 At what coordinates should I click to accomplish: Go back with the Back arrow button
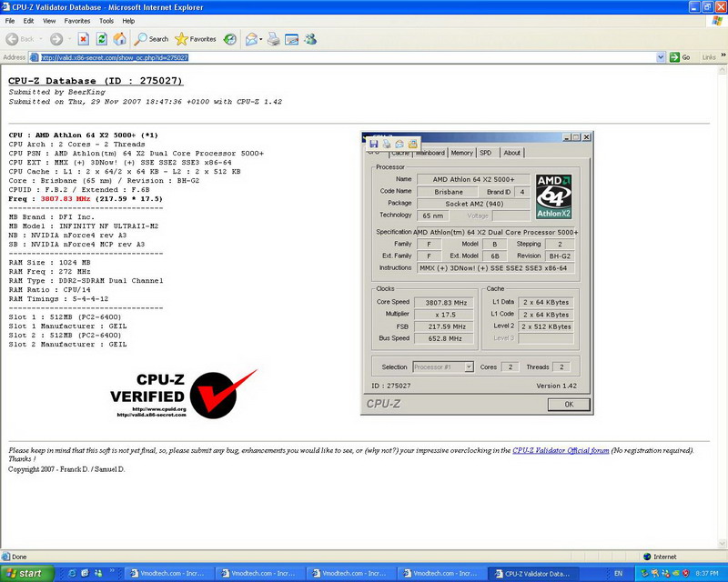click(x=20, y=39)
